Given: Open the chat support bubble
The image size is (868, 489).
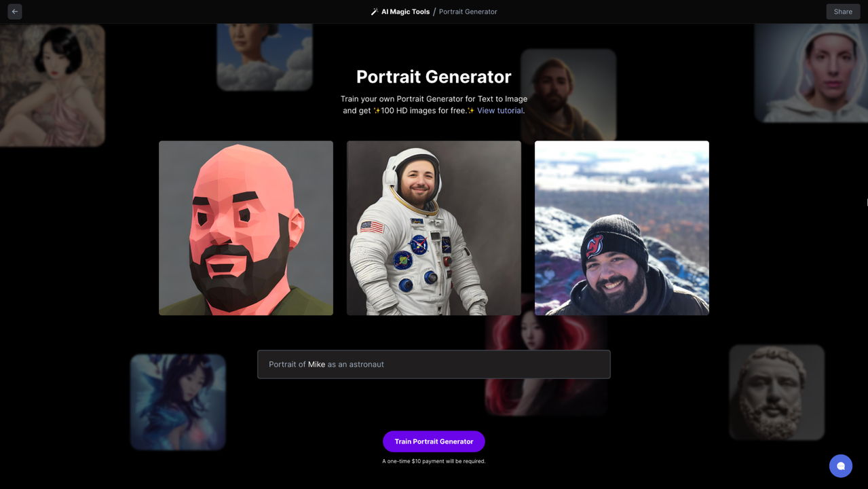Looking at the screenshot, I should 840,466.
